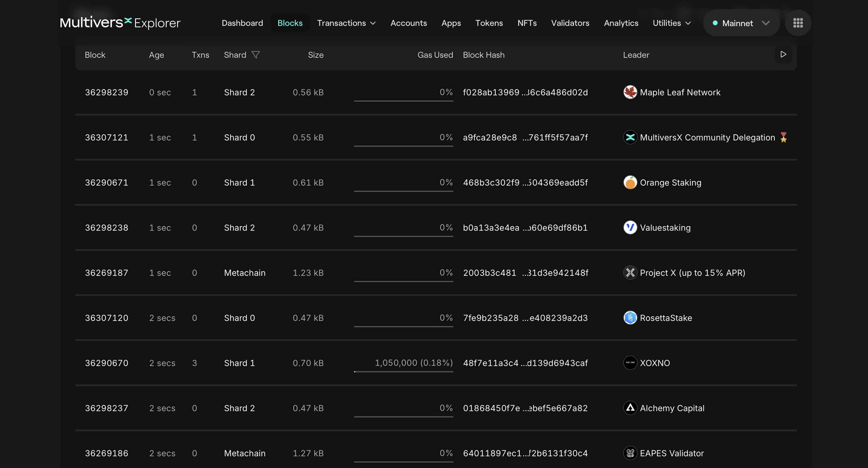Click the EAPES Validator avatar icon
The height and width of the screenshot is (468, 868).
point(630,453)
